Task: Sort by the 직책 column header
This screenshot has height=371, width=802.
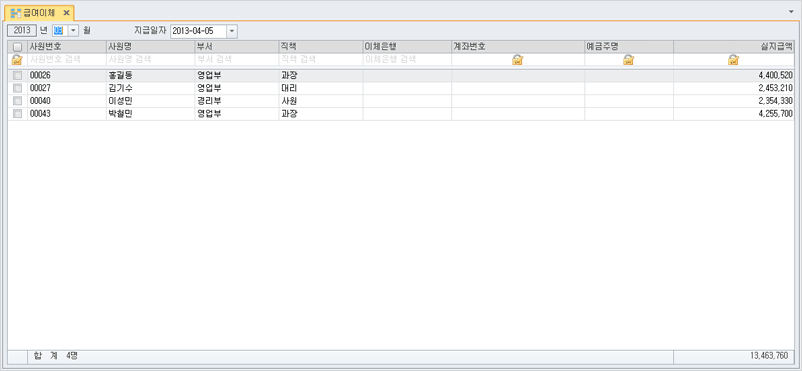Action: point(321,47)
